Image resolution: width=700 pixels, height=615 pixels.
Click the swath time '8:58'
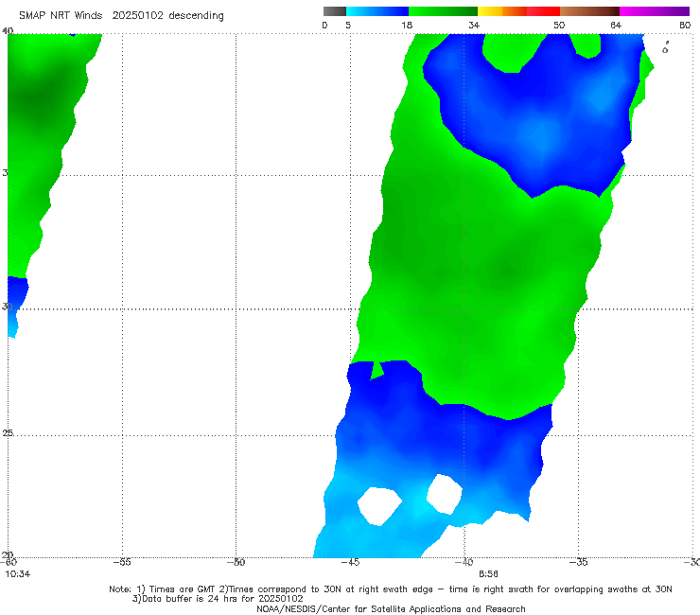488,574
